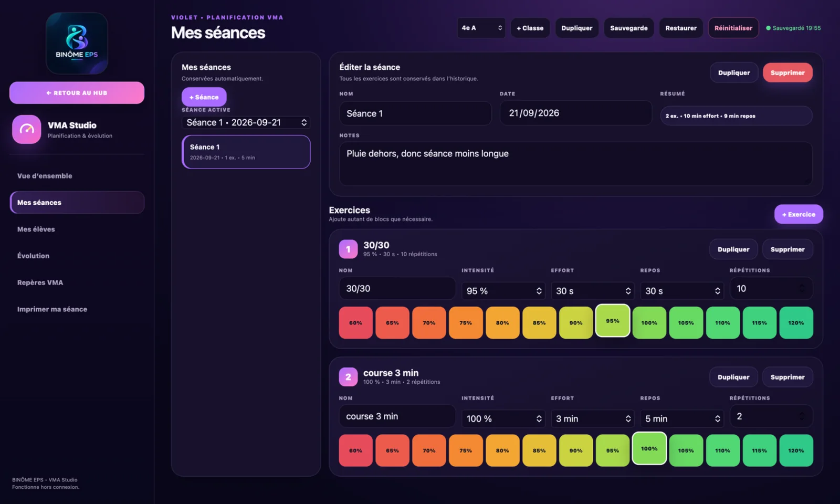
Task: Pick 85% swatch in course 3 min
Action: 539,450
